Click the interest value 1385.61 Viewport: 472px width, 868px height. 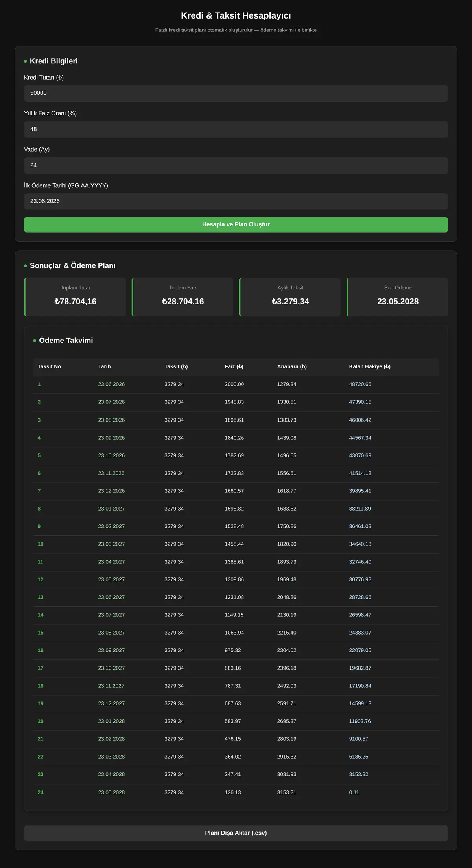[x=234, y=562]
